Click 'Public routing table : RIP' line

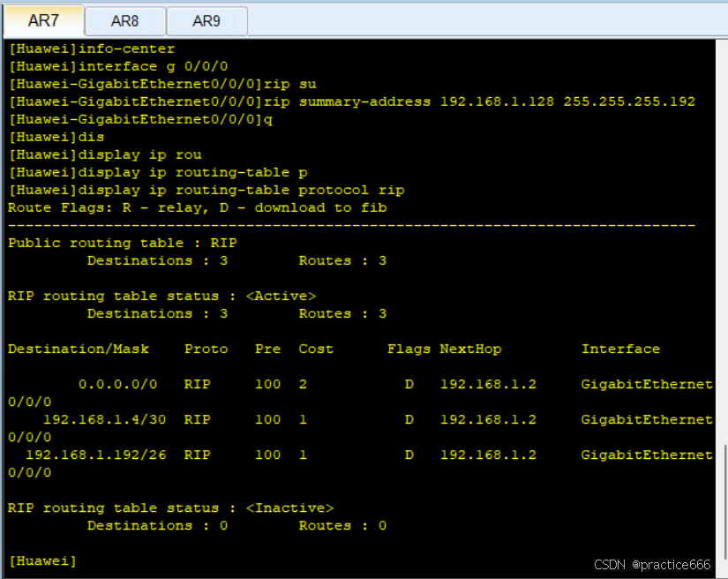(x=123, y=244)
